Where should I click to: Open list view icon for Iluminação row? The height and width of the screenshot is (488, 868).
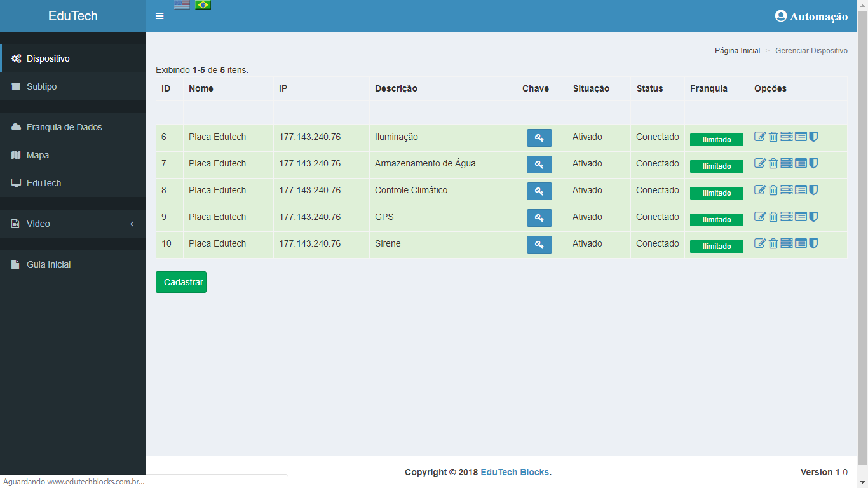801,137
